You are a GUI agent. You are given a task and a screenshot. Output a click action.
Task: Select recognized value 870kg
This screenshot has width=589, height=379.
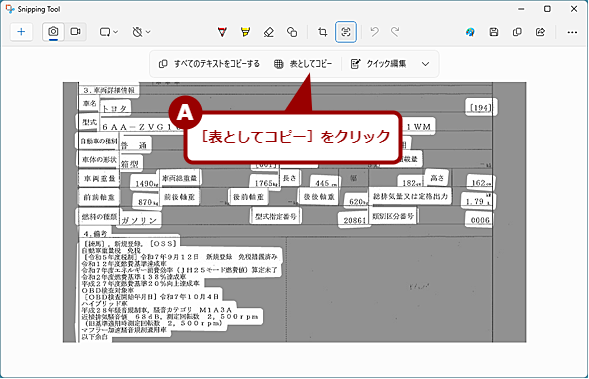pos(147,202)
